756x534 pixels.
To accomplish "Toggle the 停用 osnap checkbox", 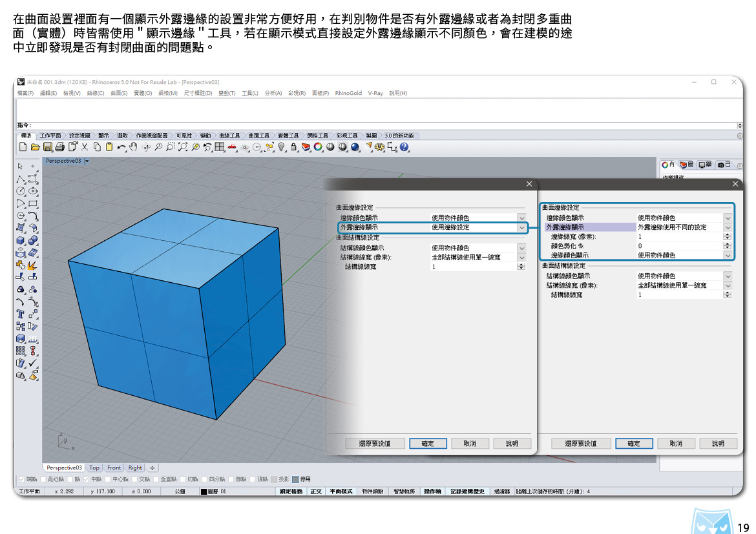I will click(295, 480).
